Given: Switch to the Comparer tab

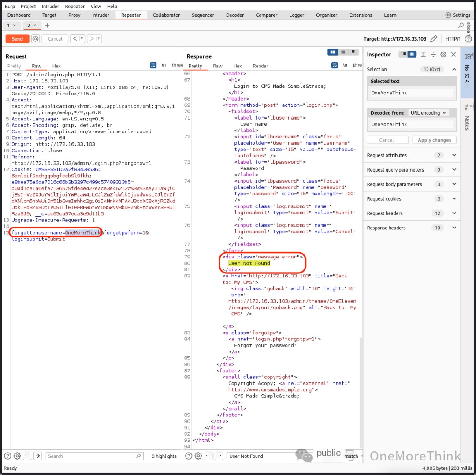Looking at the screenshot, I should (266, 15).
